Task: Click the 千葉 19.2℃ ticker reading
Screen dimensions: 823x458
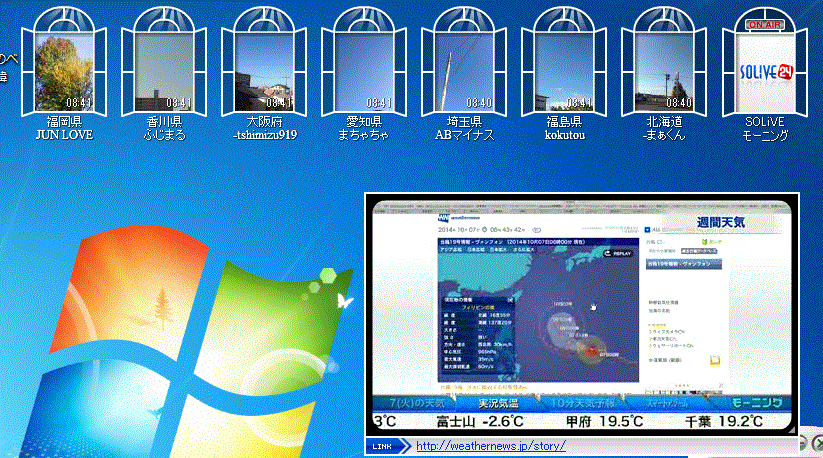Action: point(725,421)
